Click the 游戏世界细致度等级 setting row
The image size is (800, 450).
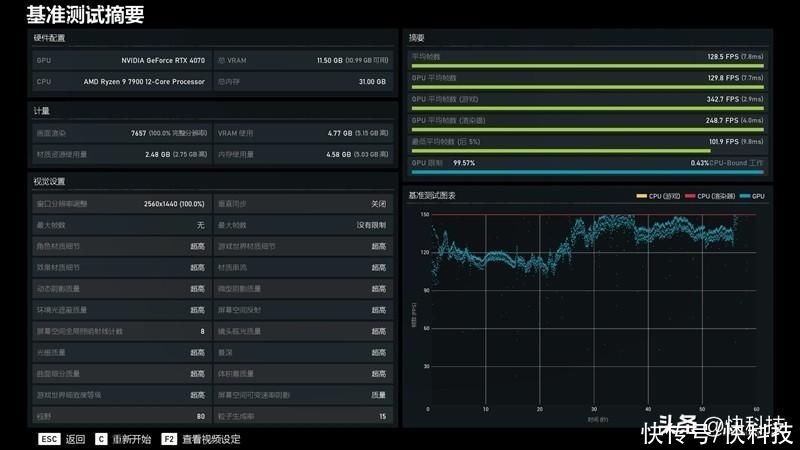(x=121, y=395)
